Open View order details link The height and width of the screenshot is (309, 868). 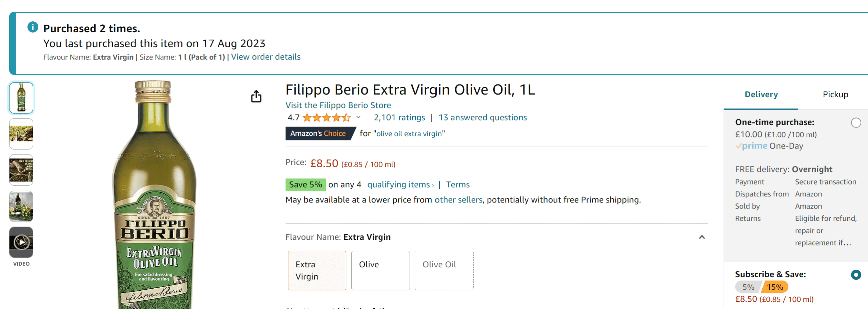266,57
